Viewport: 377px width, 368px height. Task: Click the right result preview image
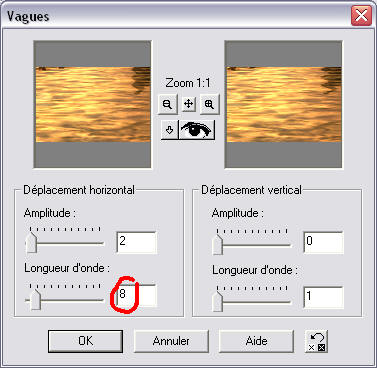(284, 104)
